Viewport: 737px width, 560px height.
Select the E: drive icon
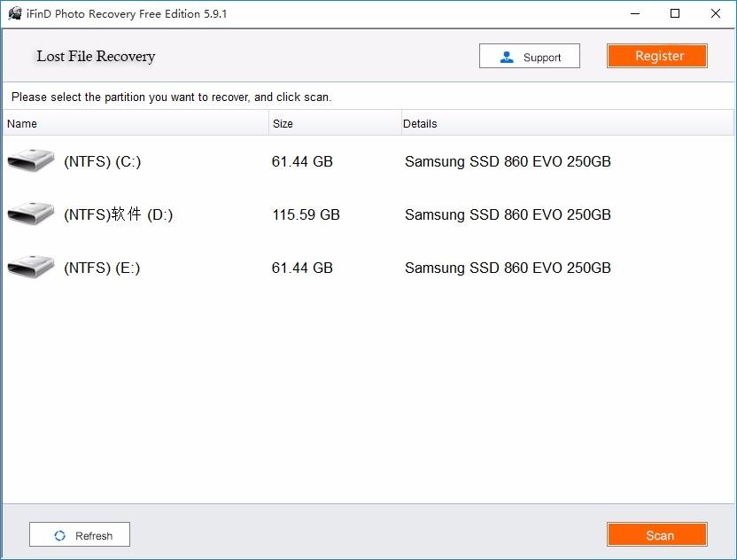[x=31, y=267]
